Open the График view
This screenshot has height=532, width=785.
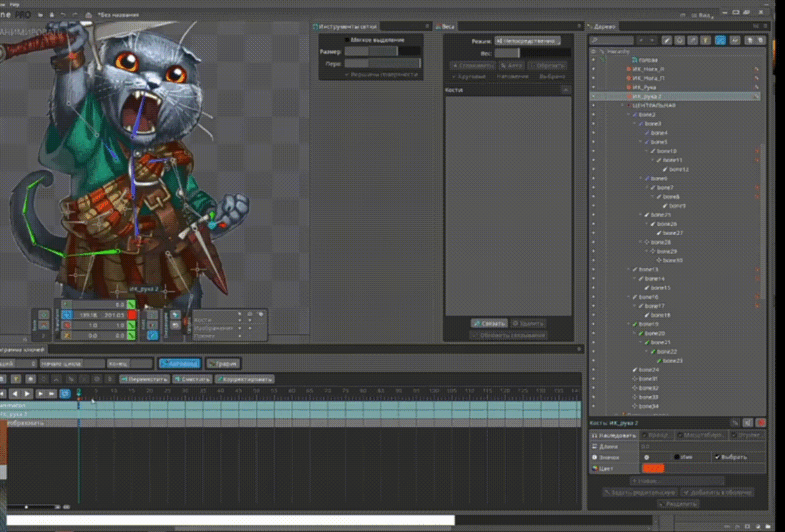coord(223,363)
